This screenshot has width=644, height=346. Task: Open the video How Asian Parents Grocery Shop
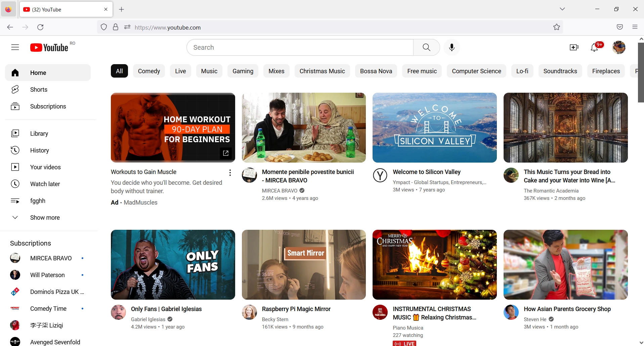click(x=567, y=309)
